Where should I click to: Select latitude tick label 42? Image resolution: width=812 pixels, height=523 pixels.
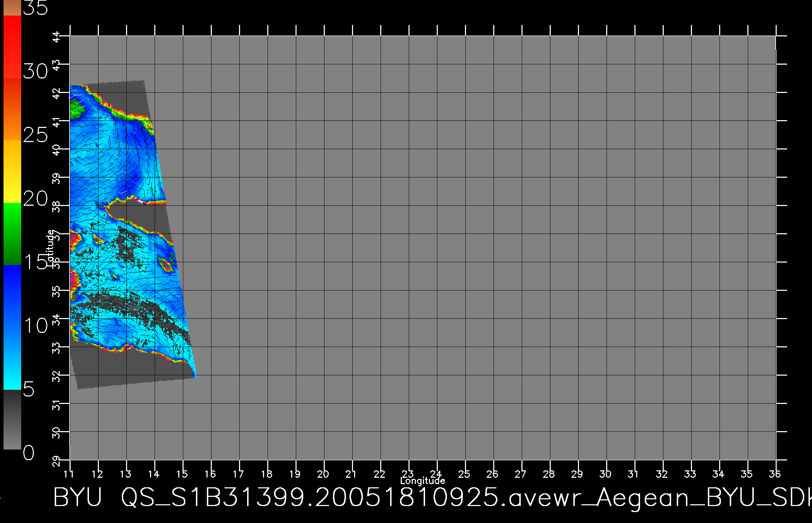point(56,94)
